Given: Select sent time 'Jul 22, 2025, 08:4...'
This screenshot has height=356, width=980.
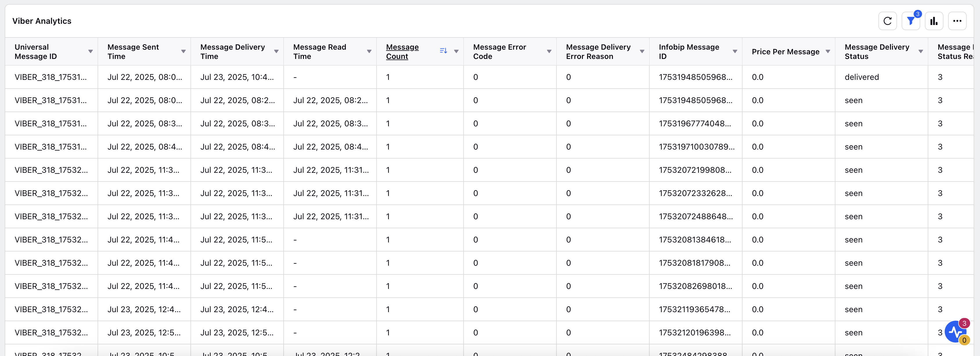Looking at the screenshot, I should (x=145, y=147).
